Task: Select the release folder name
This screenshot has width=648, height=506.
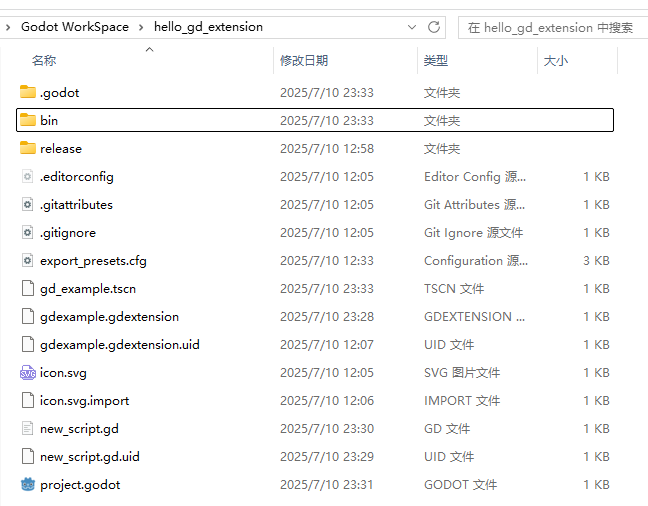Action: tap(61, 149)
